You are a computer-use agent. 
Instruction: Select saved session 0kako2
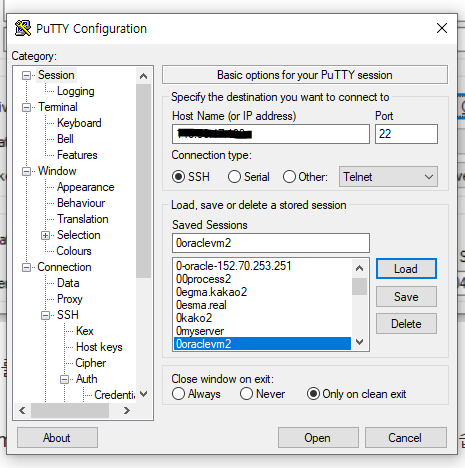pos(262,318)
